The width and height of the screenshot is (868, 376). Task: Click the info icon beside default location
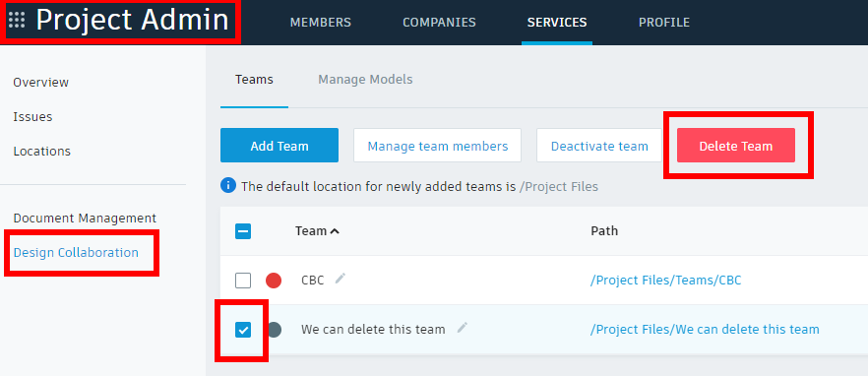[228, 186]
